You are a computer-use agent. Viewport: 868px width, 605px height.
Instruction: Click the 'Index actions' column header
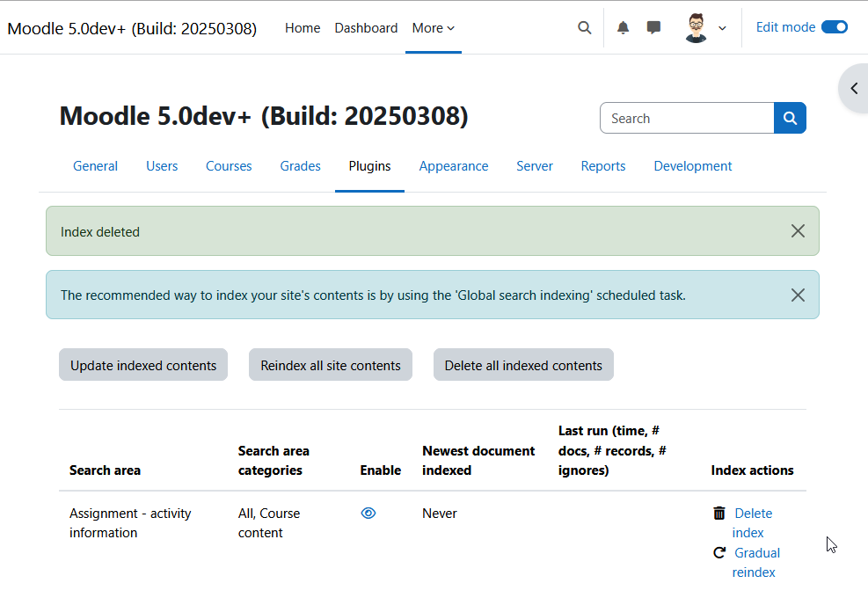coord(752,470)
